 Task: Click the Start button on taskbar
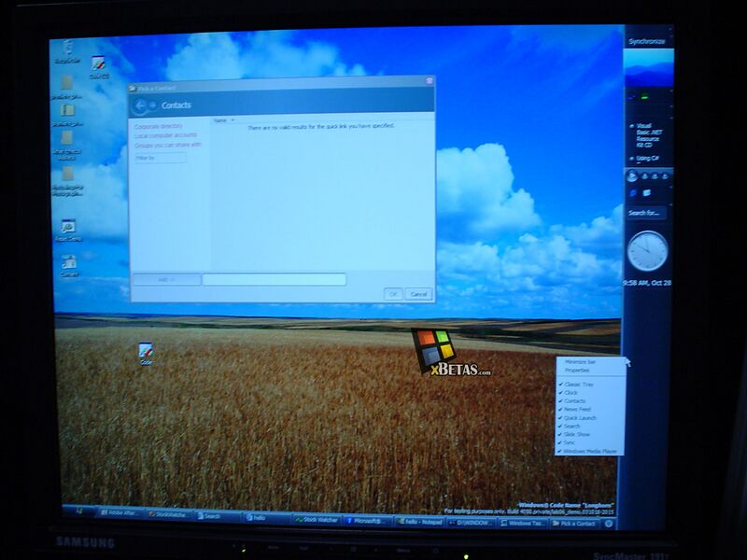coord(79,511)
